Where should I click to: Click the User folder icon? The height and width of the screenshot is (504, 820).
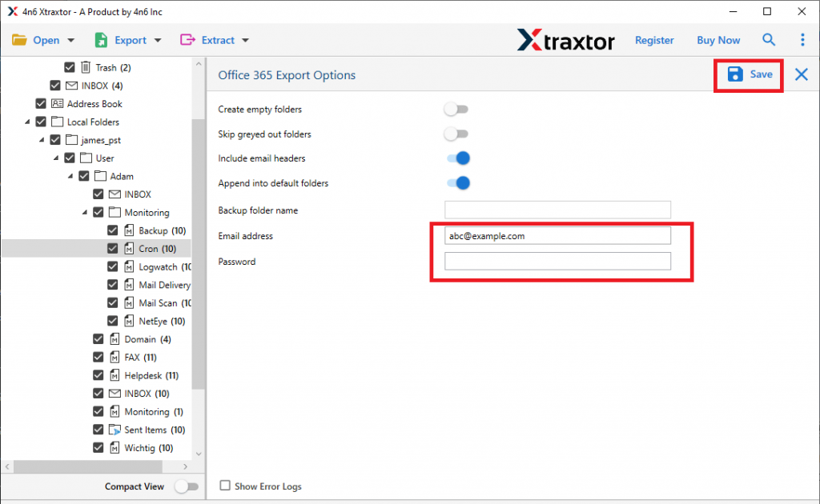86,158
